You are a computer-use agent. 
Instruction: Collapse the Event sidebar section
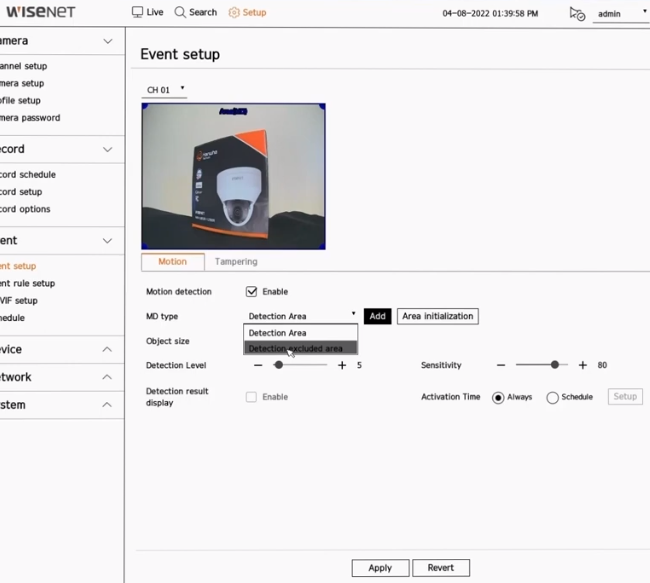[x=107, y=240]
